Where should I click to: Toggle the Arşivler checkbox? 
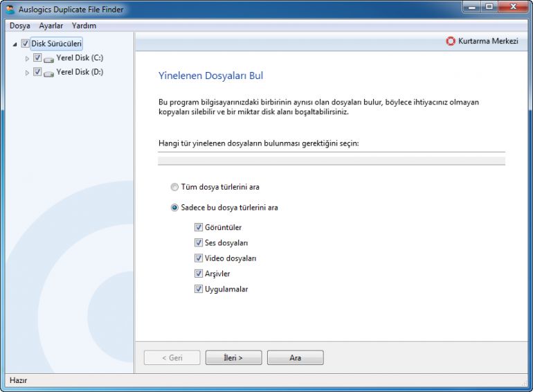[199, 274]
